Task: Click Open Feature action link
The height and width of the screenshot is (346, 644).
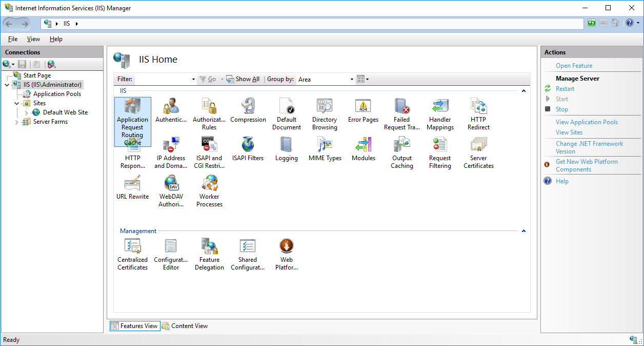Action: click(x=574, y=66)
